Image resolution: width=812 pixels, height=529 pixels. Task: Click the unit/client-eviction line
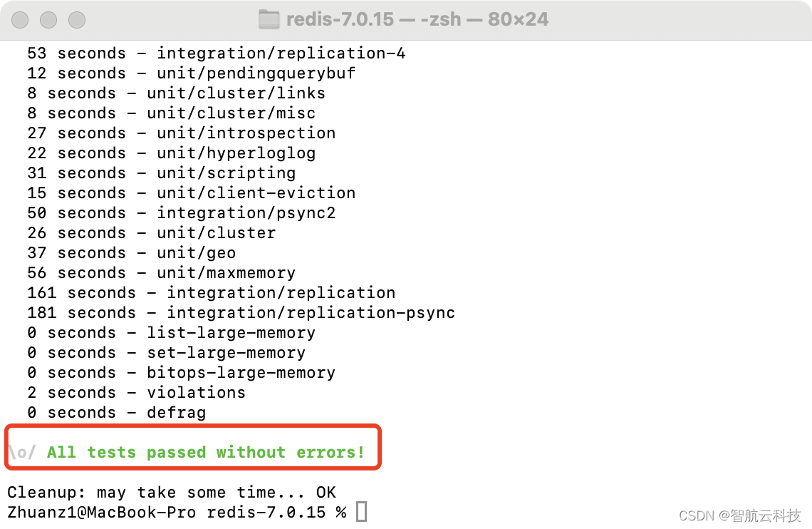click(x=192, y=192)
